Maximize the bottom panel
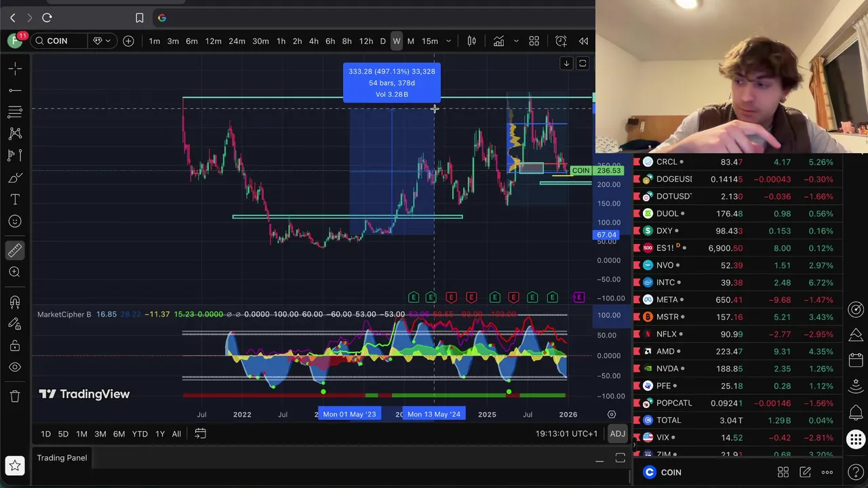Screen dimensions: 868x488 [620, 459]
